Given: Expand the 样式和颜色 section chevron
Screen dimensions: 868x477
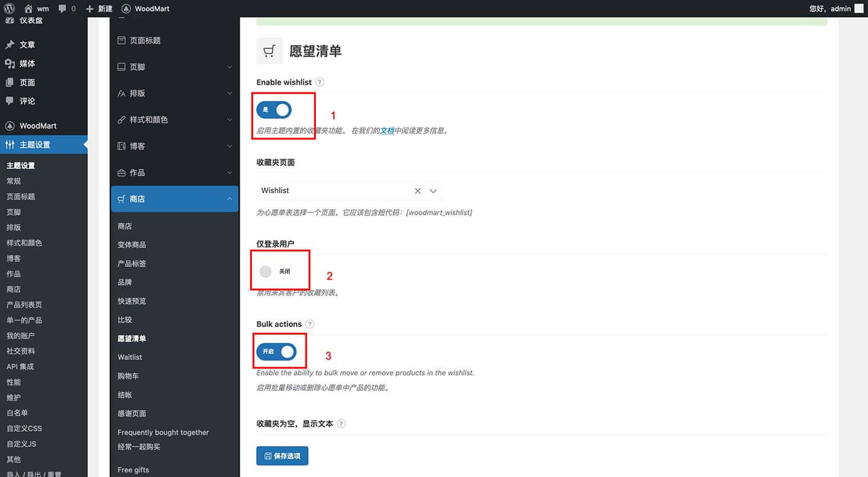Looking at the screenshot, I should 230,120.
